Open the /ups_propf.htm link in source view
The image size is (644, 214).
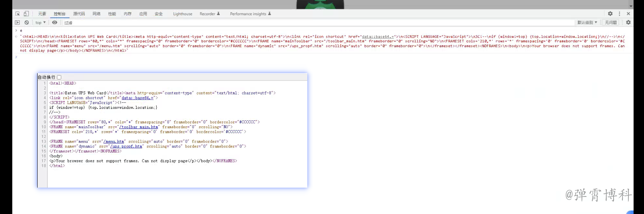click(126, 146)
